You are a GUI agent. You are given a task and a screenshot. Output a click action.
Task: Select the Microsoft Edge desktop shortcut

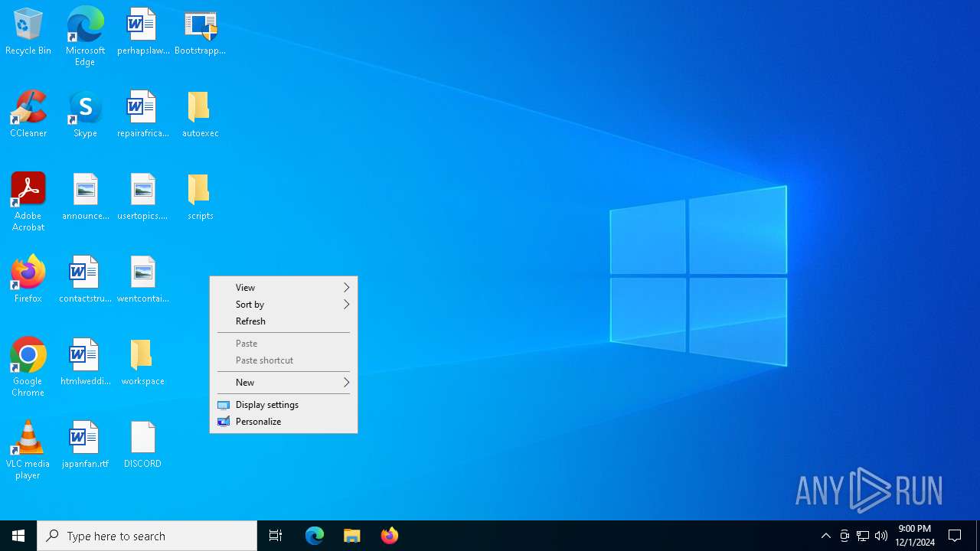click(85, 37)
